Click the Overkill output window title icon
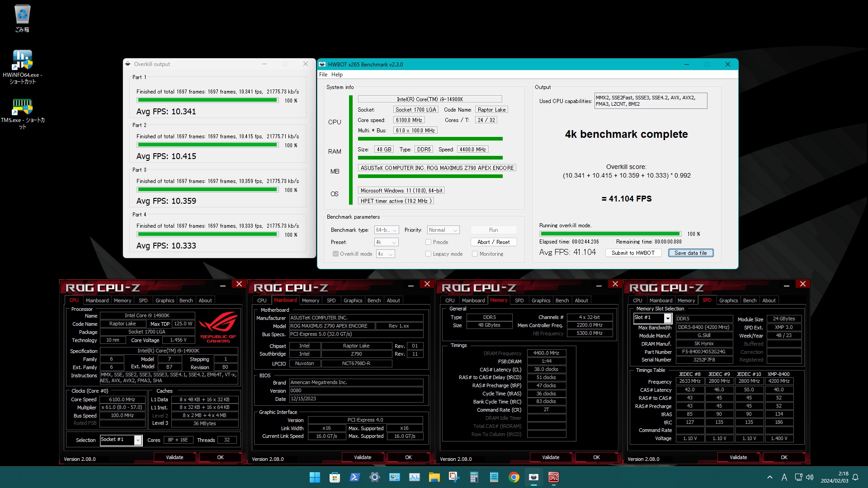Image resolution: width=868 pixels, height=488 pixels. coord(128,64)
